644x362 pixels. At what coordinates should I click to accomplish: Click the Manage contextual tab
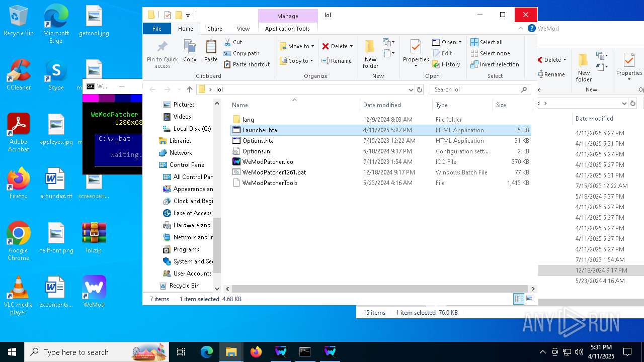point(287,16)
